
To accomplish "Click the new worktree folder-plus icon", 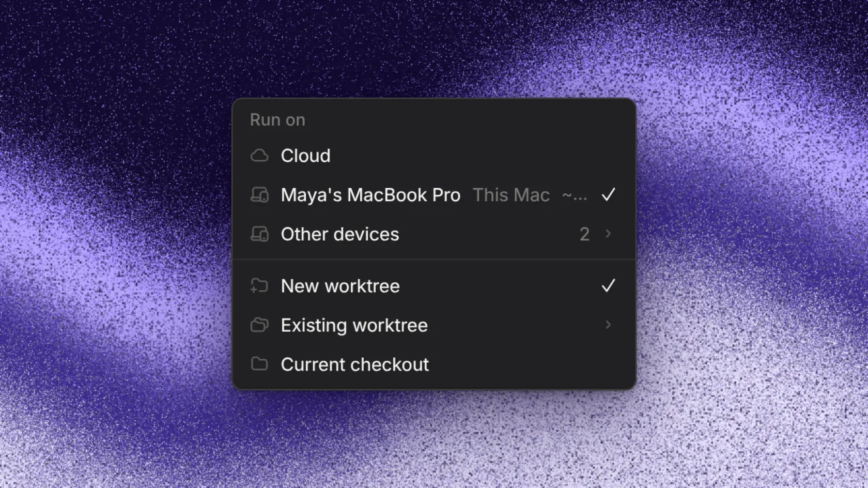I will [259, 286].
